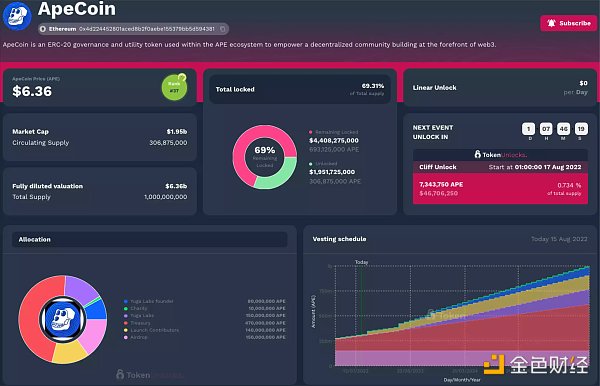Click the Ethereum contract address text
Viewport: 600px width, 386px height.
[147, 29]
